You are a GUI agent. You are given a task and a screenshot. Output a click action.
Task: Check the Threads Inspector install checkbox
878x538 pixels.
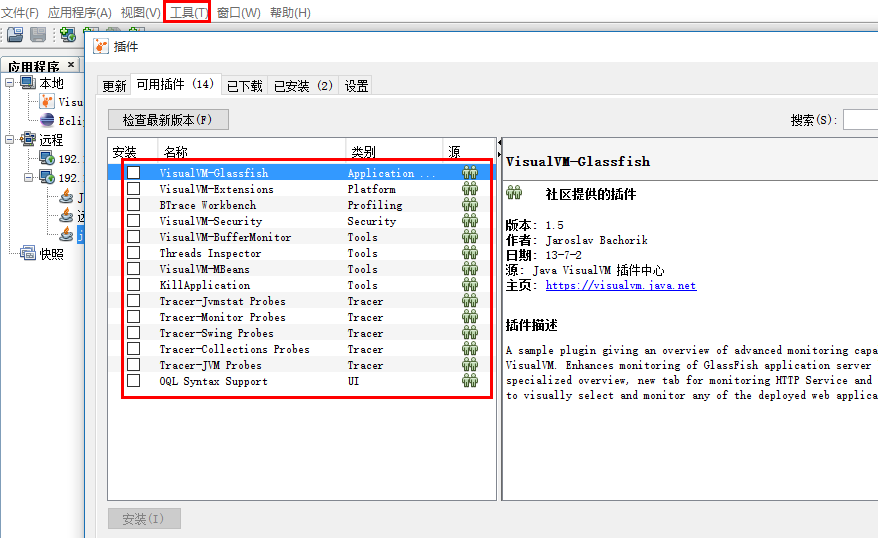[133, 253]
